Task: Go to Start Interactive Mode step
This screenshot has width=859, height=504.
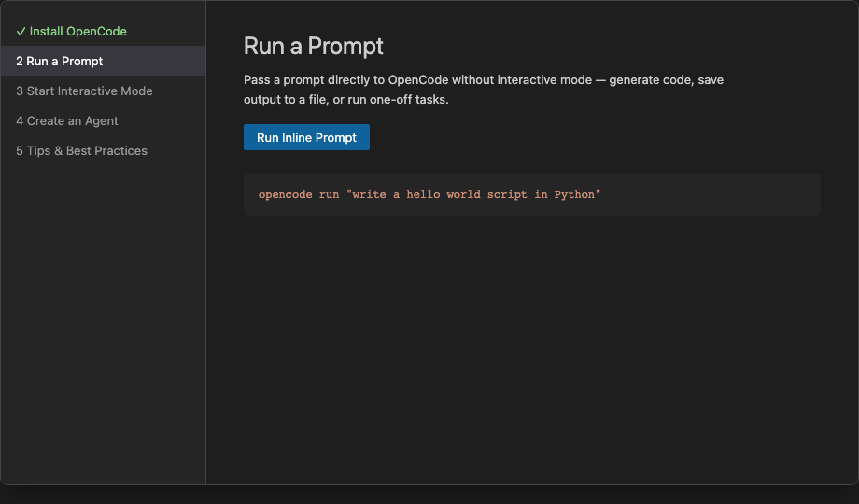Action: coord(103,91)
